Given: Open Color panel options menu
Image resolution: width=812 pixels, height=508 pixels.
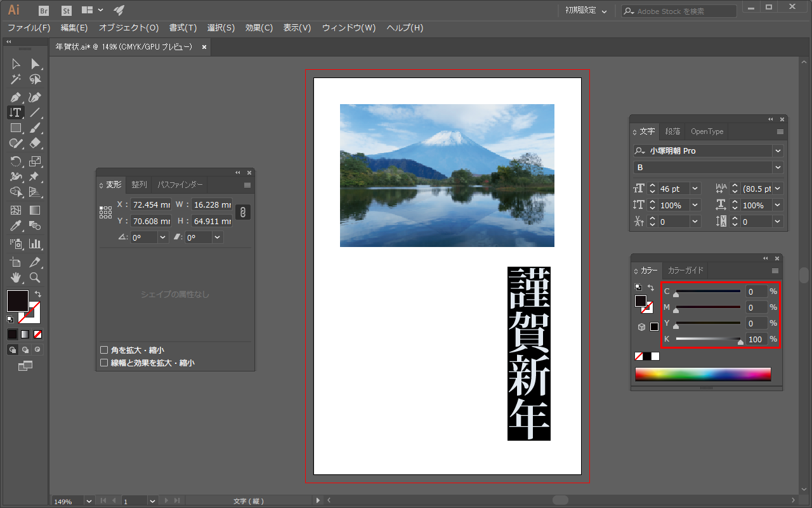Looking at the screenshot, I should tap(775, 271).
